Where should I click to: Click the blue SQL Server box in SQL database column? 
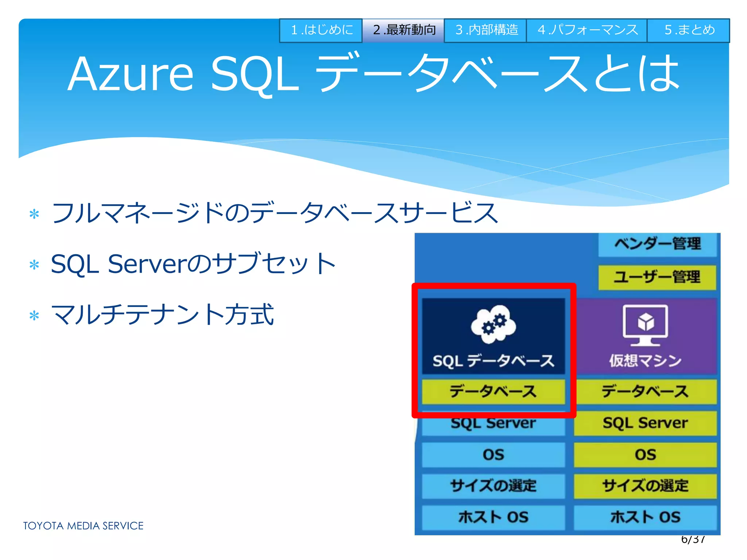(x=494, y=425)
